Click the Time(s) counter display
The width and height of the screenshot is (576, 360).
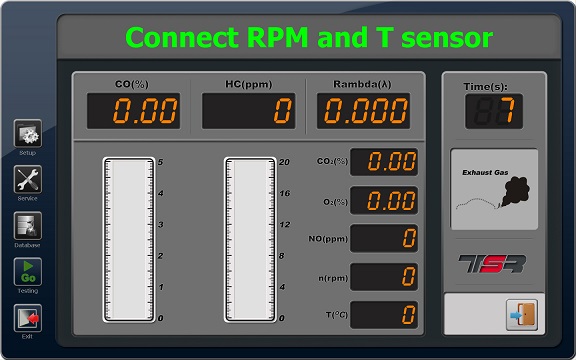tap(494, 111)
